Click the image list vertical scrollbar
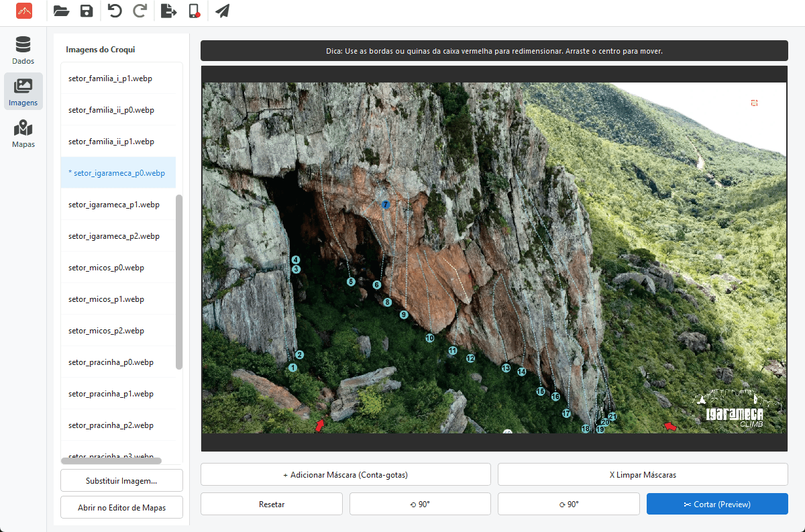Image resolution: width=805 pixels, height=532 pixels. pos(179,282)
